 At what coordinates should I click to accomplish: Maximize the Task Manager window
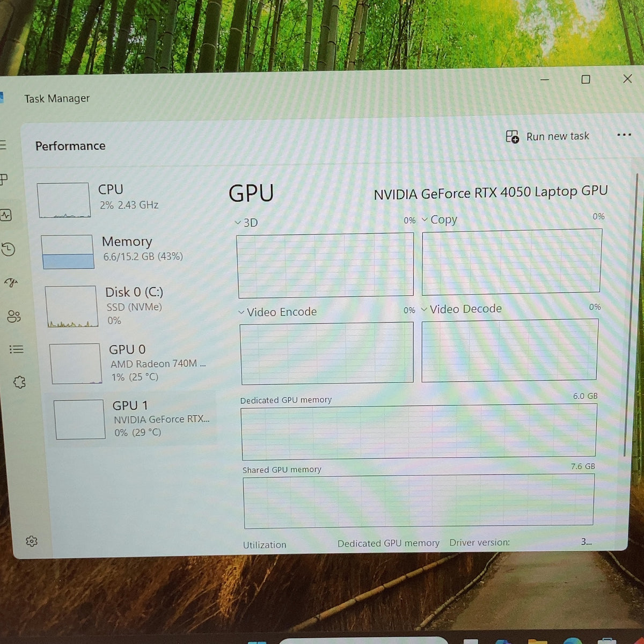point(586,79)
